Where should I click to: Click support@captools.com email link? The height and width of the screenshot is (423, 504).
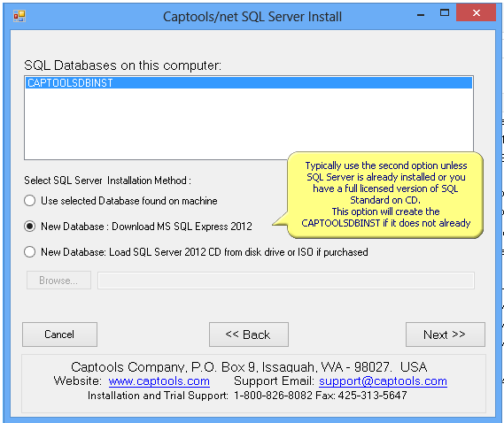(383, 381)
